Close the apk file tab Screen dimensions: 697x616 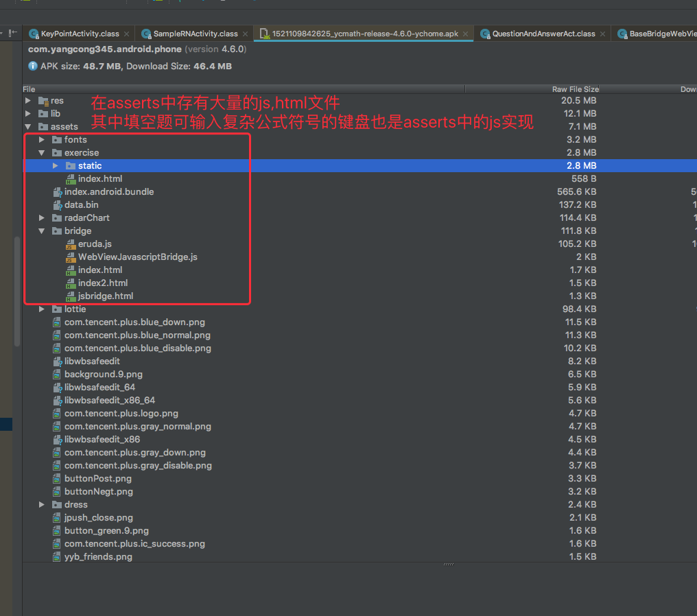(465, 34)
